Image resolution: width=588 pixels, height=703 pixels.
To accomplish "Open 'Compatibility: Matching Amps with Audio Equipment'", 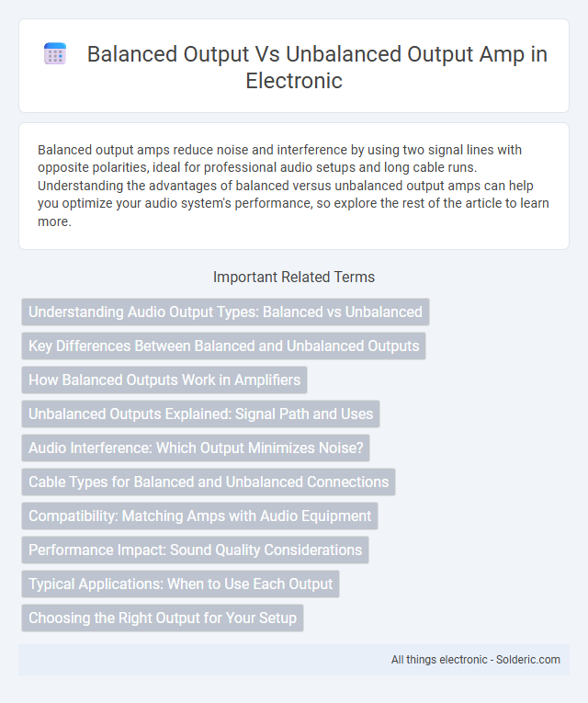I will click(x=200, y=516).
